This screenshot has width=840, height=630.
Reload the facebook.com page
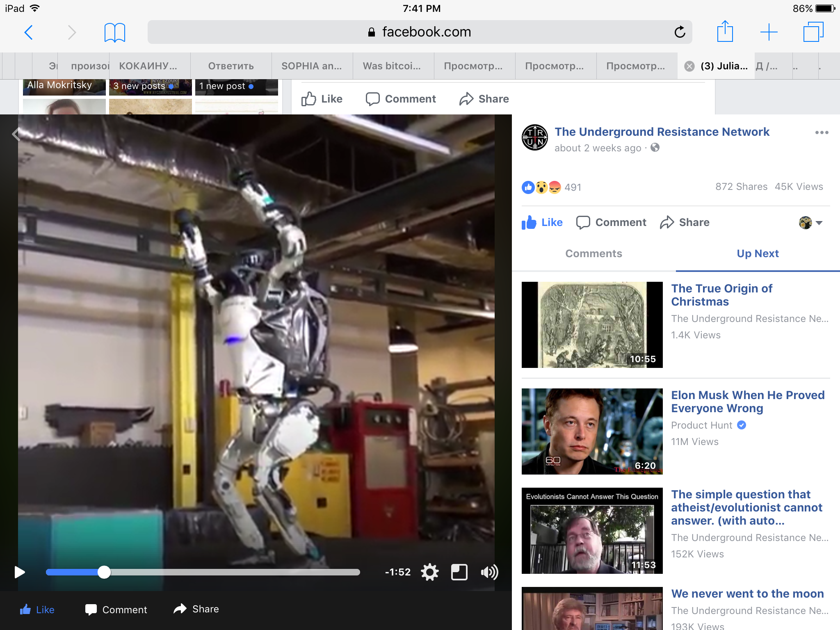[x=680, y=32]
